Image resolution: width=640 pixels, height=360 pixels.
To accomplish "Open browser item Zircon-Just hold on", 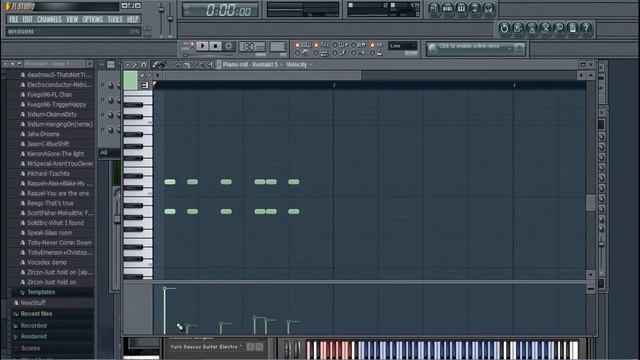I will 51,282.
